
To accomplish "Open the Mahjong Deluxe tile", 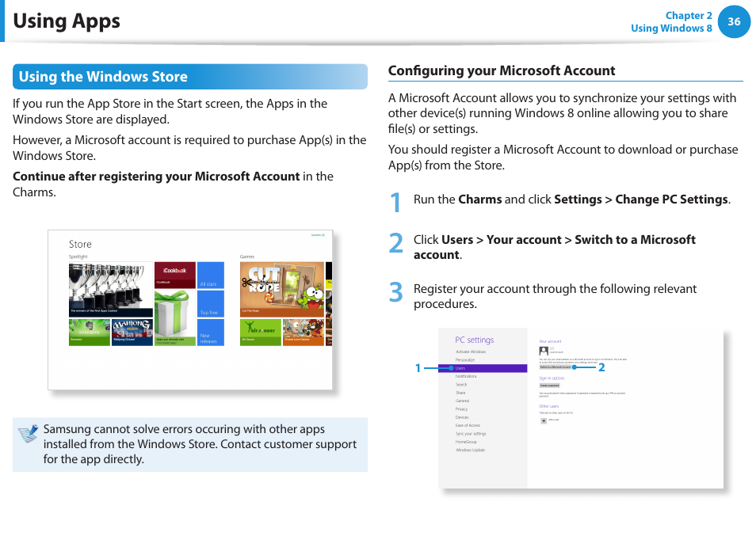I will pos(132,333).
